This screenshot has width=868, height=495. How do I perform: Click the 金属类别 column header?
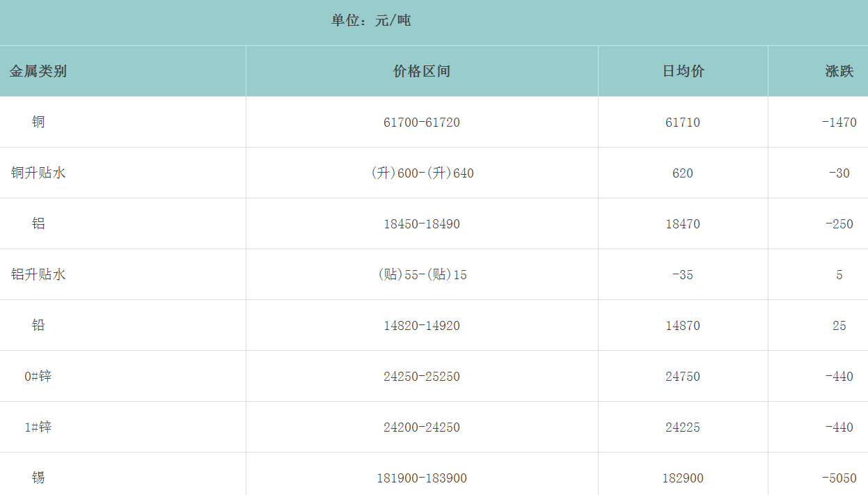pyautogui.click(x=38, y=71)
